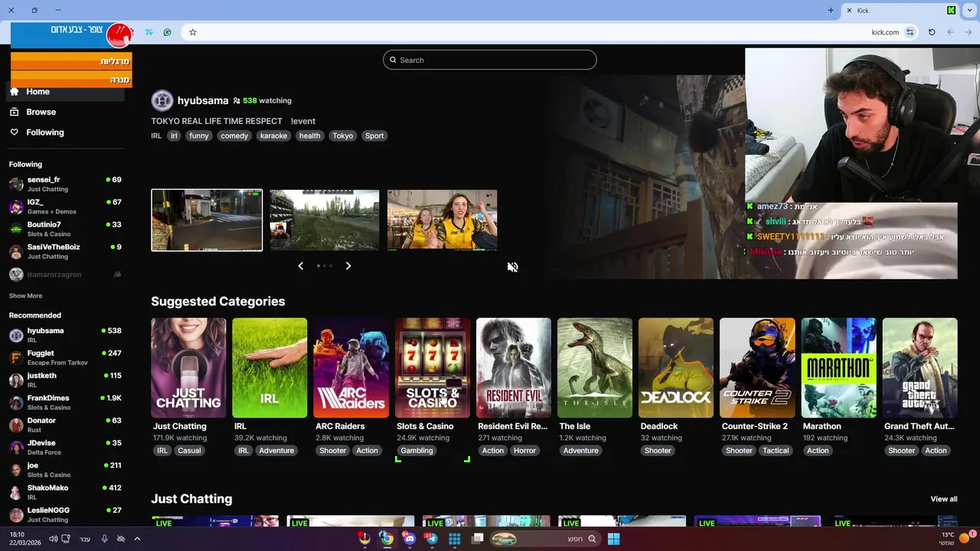Screen dimensions: 980x551
Task: Click the karaoke tag
Action: pyautogui.click(x=273, y=135)
